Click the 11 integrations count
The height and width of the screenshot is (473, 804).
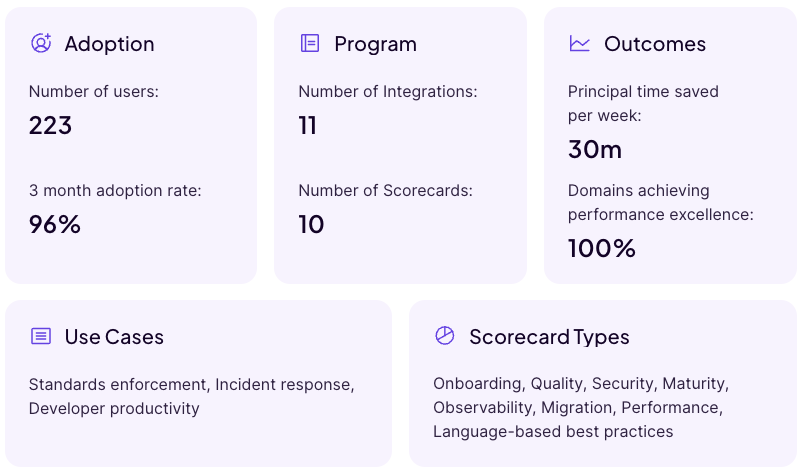point(308,125)
